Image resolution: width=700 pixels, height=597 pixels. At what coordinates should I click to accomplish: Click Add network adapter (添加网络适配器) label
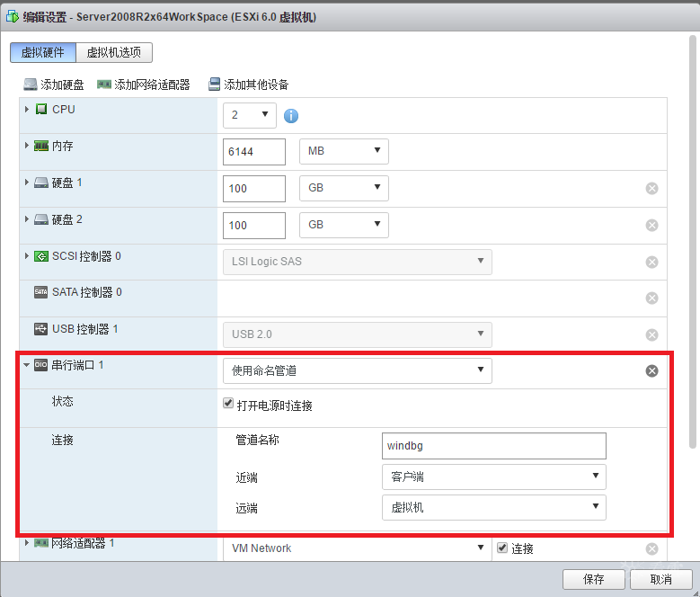(152, 85)
